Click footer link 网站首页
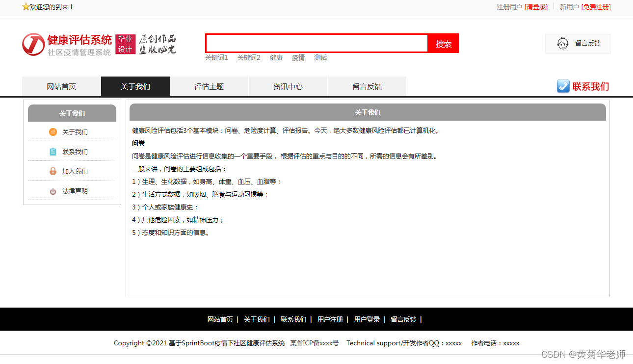The image size is (633, 364). click(220, 319)
